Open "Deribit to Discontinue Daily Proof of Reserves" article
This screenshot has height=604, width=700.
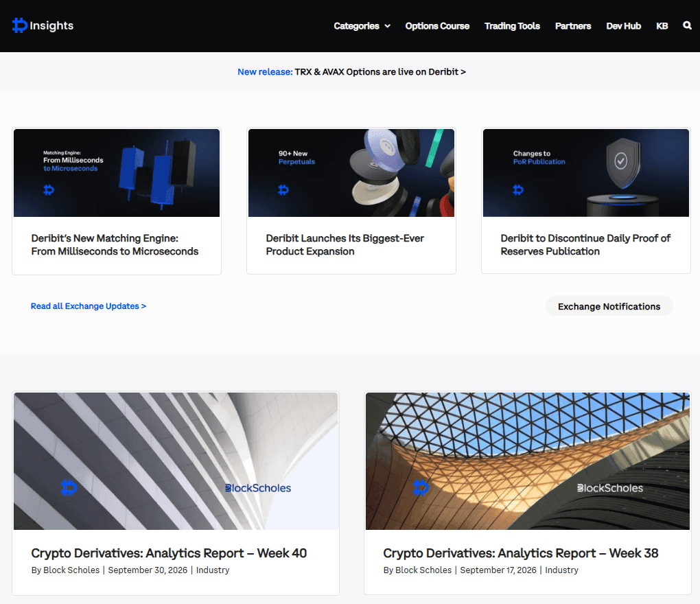(x=585, y=244)
